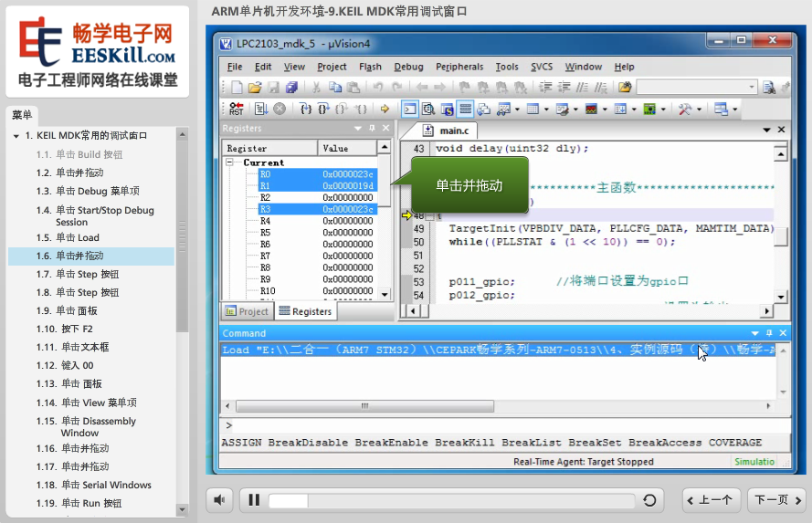Close the Command panel
This screenshot has height=523, width=812.
(783, 333)
